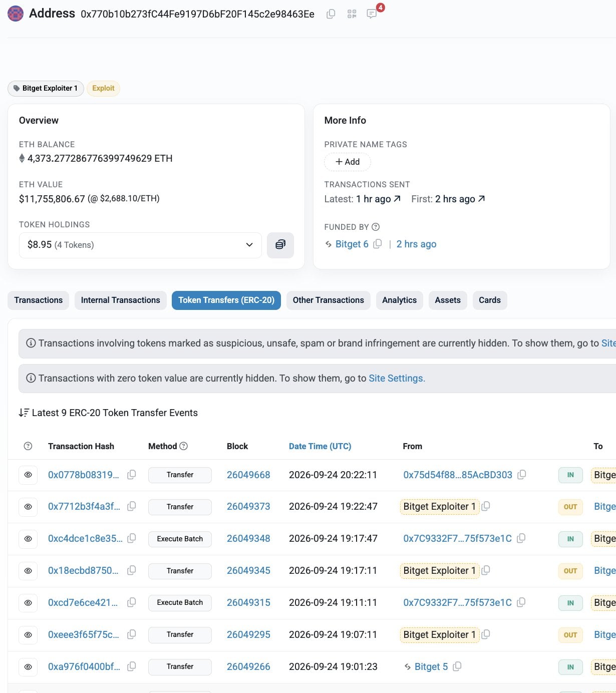Open the latest sent transaction '1 hr ago'
Screen dimensions: 616x693
pyautogui.click(x=379, y=199)
